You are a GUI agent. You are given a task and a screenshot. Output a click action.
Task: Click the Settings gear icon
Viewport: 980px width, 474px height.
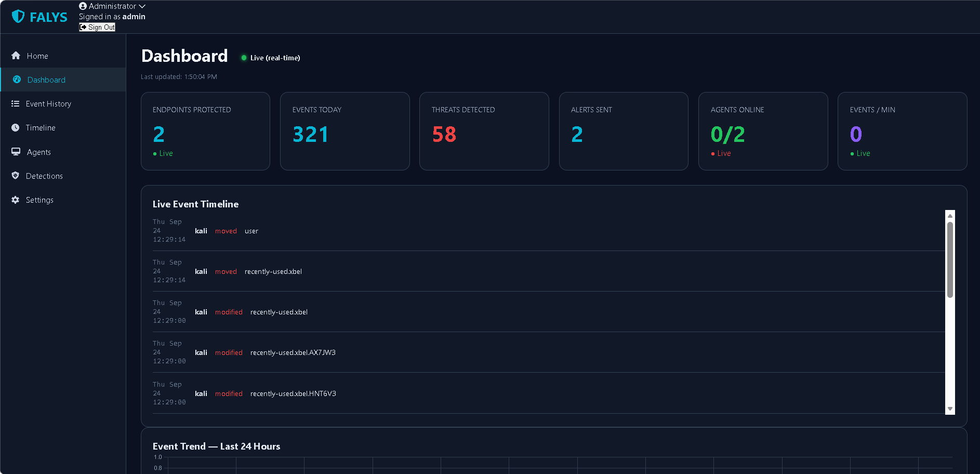[x=15, y=200]
